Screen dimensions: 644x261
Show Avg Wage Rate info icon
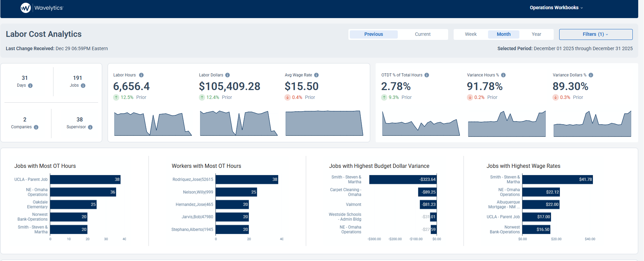[316, 75]
